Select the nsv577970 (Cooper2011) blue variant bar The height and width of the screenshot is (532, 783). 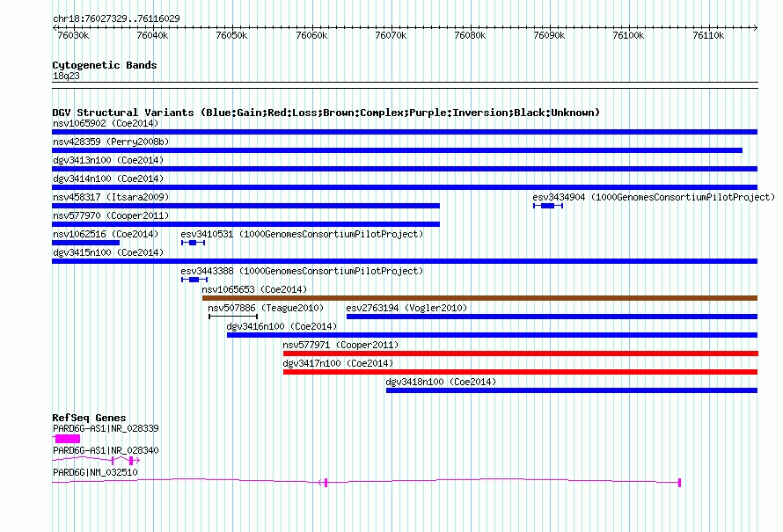click(x=245, y=224)
